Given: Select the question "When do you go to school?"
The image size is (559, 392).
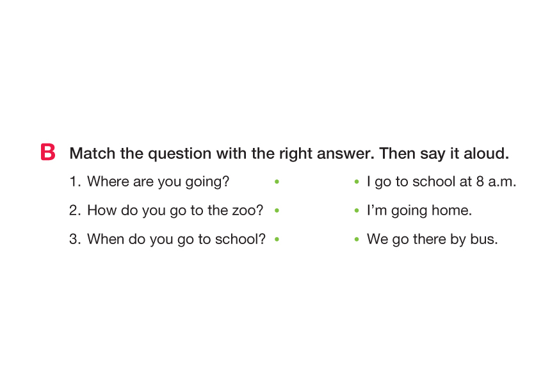Looking at the screenshot, I should pyautogui.click(x=176, y=240).
